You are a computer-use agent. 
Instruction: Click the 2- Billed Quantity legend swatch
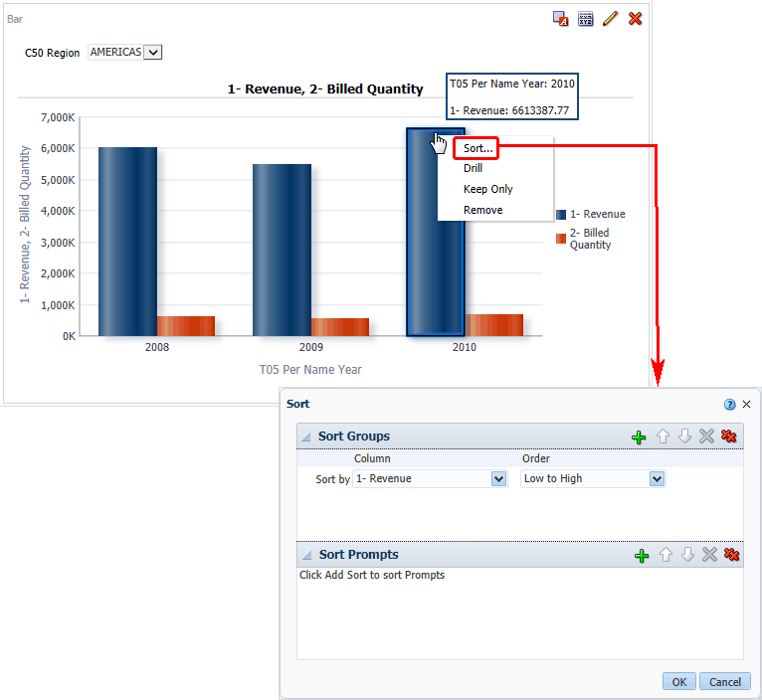pyautogui.click(x=561, y=239)
